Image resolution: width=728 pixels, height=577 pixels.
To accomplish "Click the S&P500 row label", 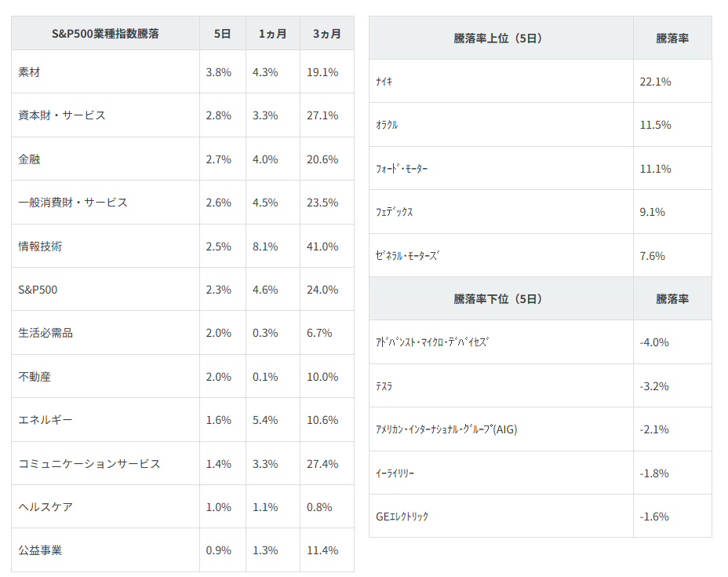I will click(38, 290).
